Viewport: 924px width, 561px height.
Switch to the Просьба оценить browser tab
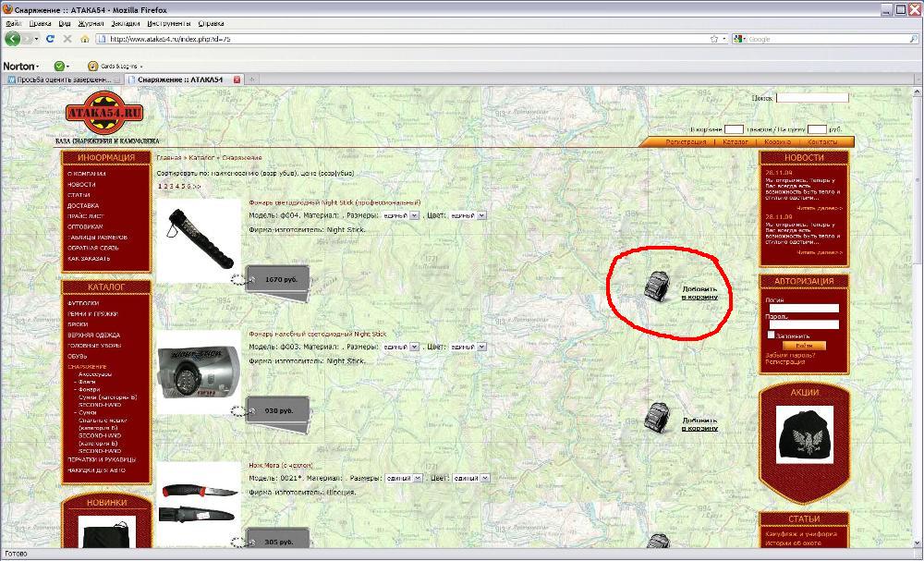pos(63,79)
